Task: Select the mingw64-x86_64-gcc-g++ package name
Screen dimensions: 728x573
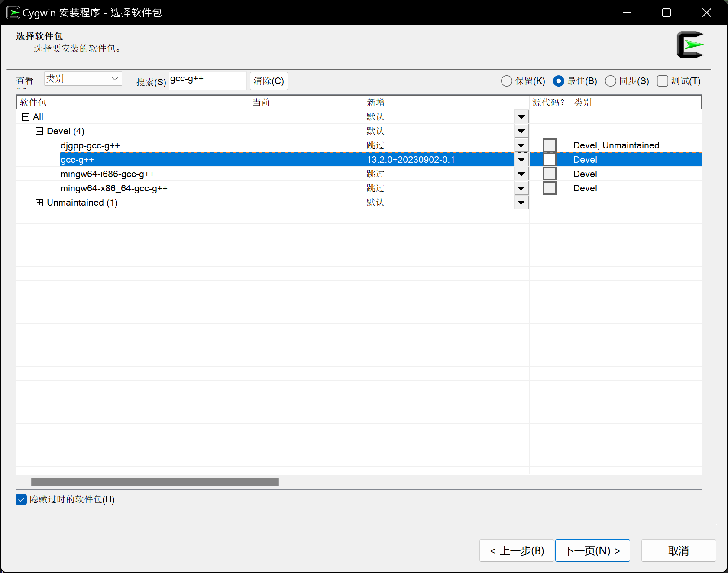Action: 114,188
